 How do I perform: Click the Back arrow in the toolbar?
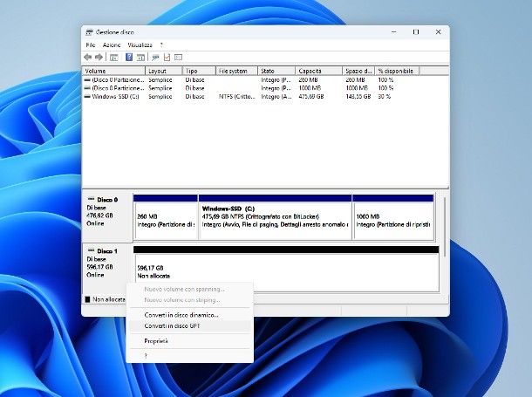pyautogui.click(x=88, y=57)
